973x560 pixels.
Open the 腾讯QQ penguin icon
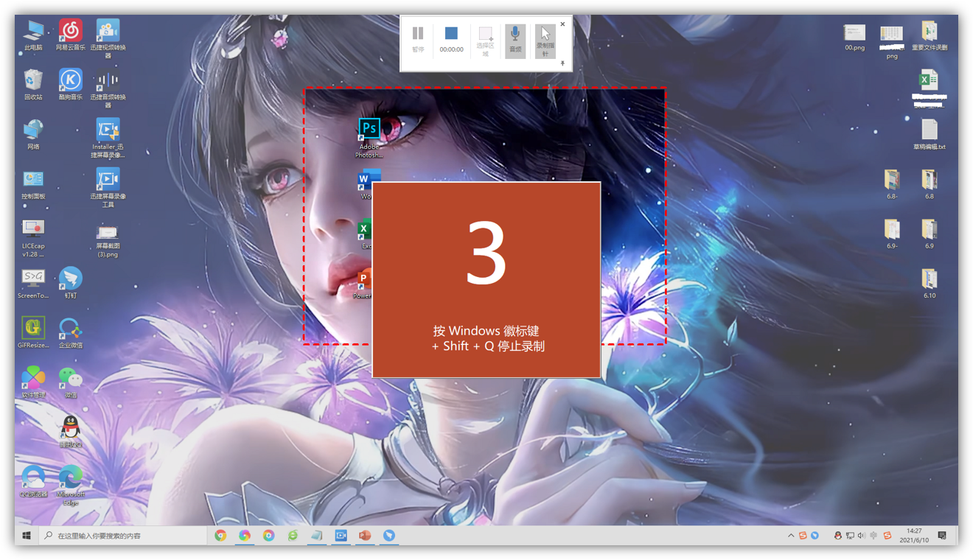click(71, 432)
